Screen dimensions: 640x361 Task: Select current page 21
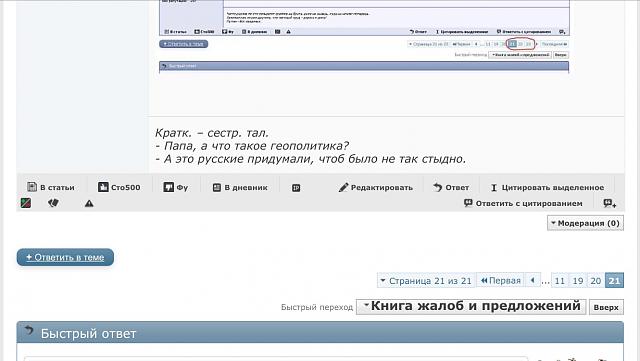pos(614,281)
